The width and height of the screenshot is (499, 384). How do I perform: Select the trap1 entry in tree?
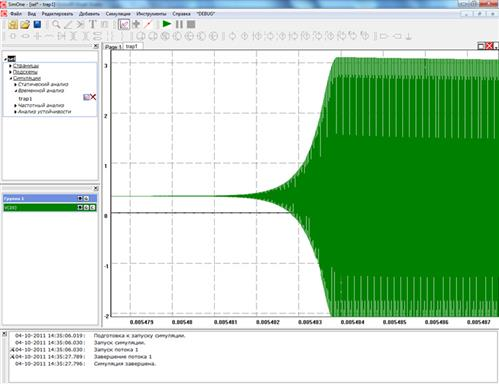coord(25,98)
